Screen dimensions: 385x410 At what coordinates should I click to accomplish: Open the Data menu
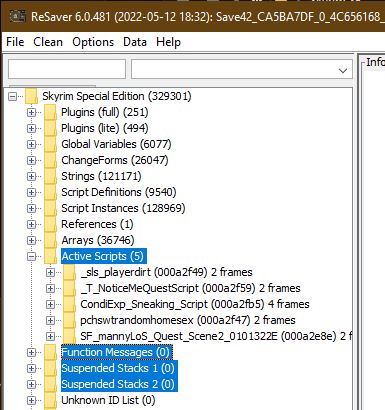135,42
